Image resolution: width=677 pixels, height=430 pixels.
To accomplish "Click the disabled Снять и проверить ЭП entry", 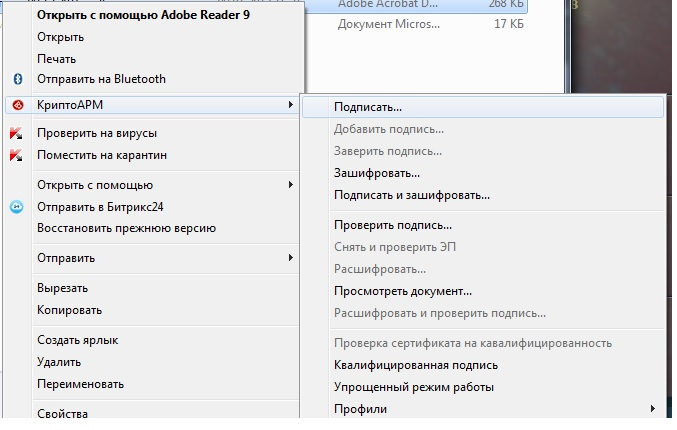I will (x=395, y=247).
